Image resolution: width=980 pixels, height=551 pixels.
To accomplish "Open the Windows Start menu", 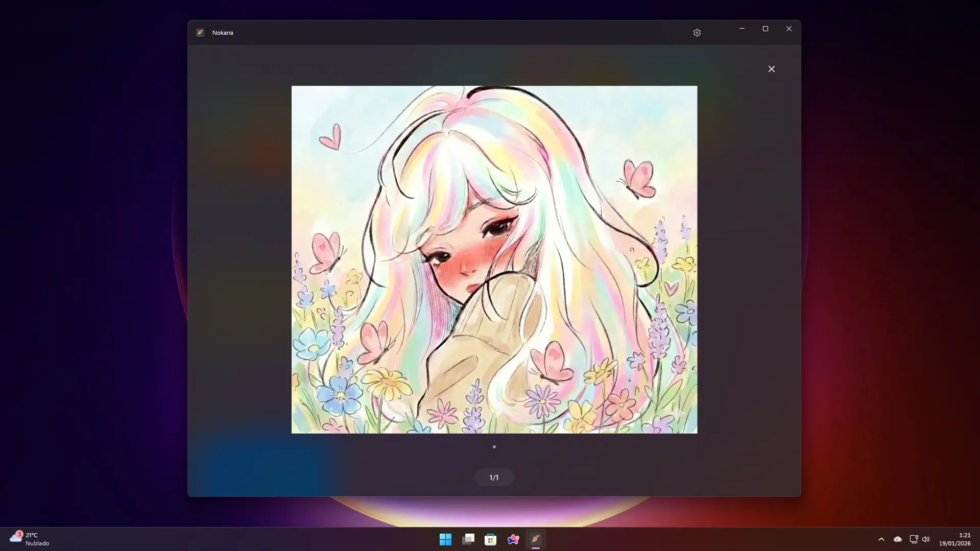I will coord(445,539).
